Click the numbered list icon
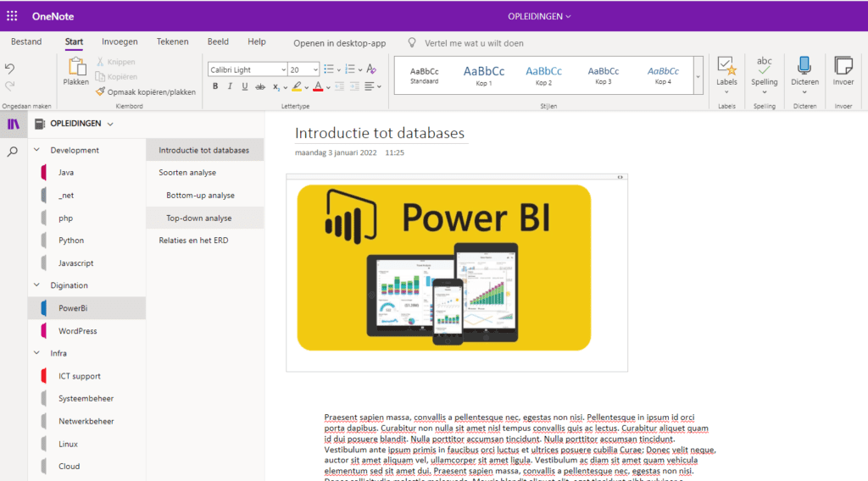 [x=350, y=69]
